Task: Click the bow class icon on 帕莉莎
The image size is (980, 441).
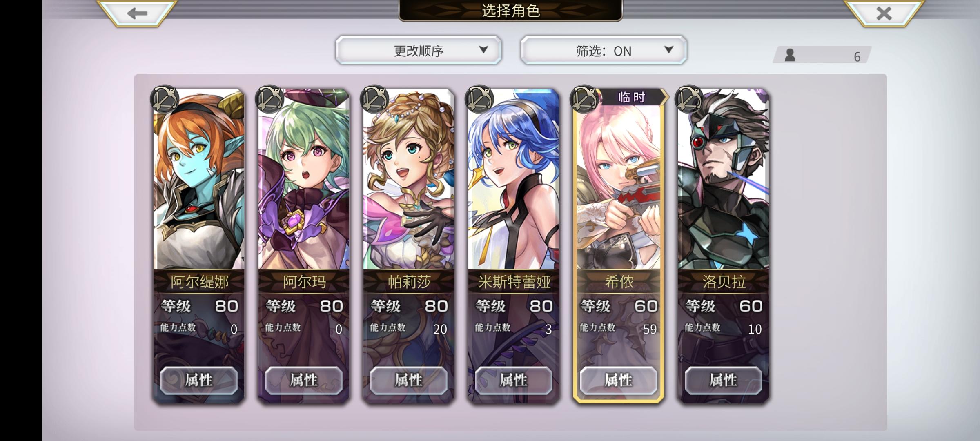Action: (374, 99)
